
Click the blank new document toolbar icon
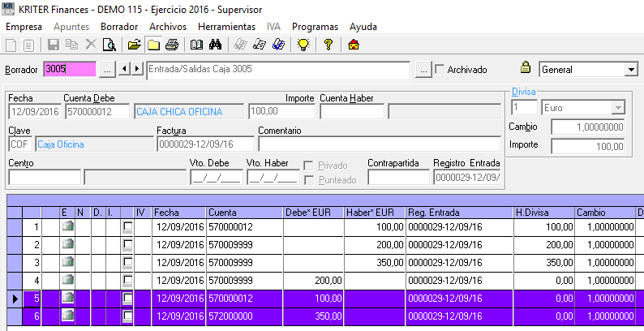click(x=11, y=45)
